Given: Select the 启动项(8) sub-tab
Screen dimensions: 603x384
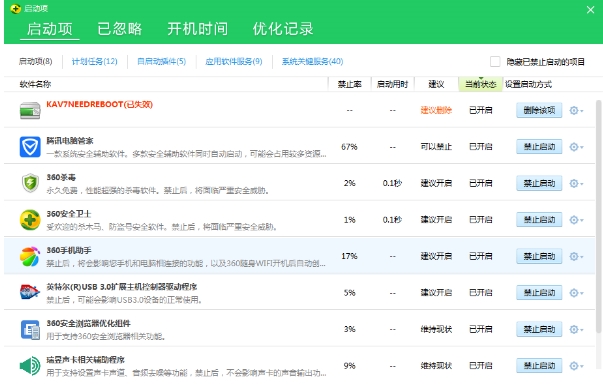Looking at the screenshot, I should 35,62.
